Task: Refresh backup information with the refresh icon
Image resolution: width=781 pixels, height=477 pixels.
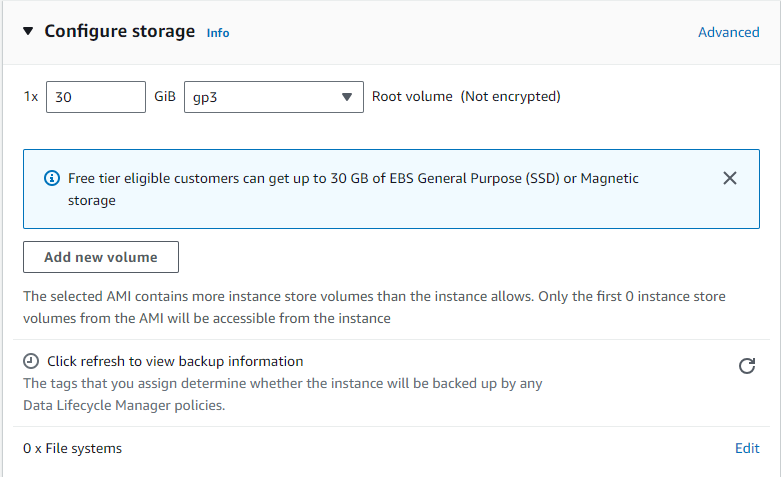Action: pyautogui.click(x=746, y=366)
